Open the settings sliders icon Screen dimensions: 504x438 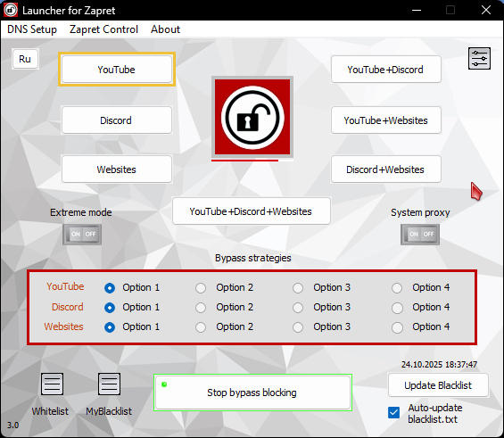479,59
